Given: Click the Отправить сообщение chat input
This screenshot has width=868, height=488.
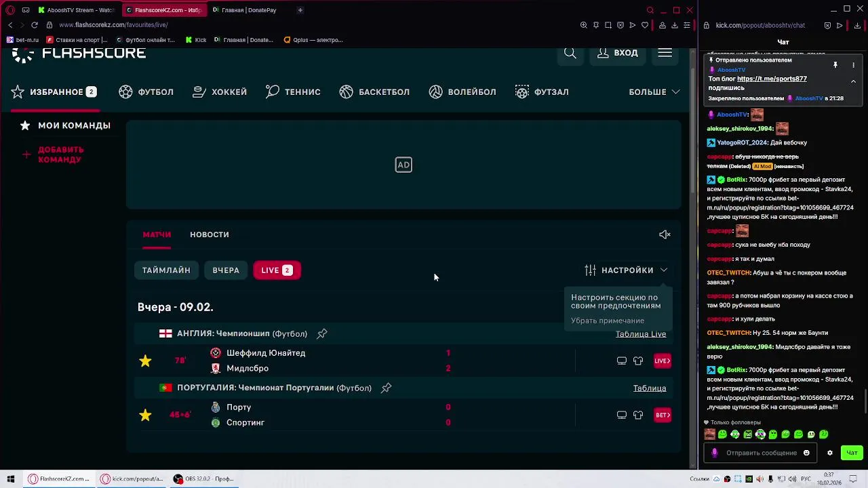Looking at the screenshot, I should click(x=761, y=453).
